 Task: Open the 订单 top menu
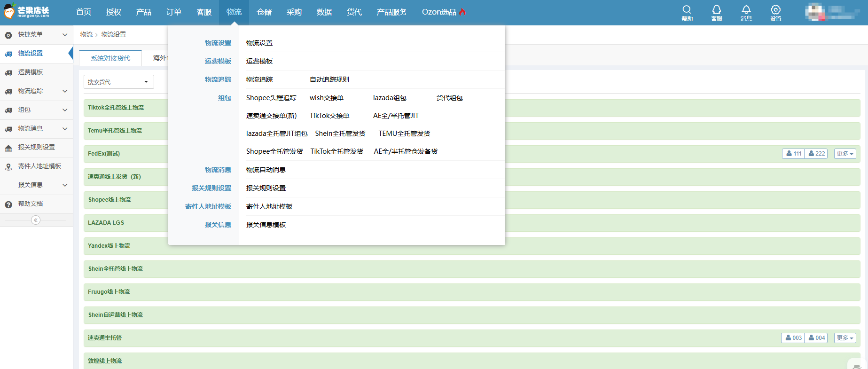[174, 12]
